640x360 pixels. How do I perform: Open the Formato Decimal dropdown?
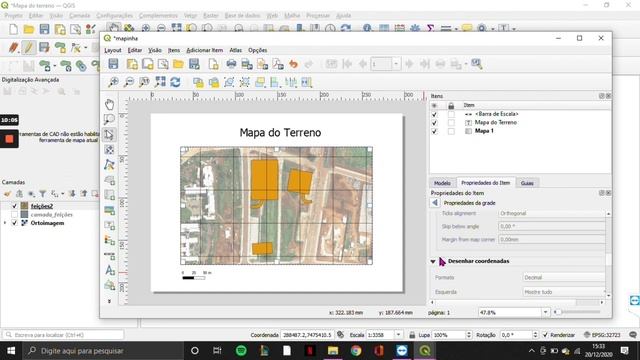click(x=564, y=278)
